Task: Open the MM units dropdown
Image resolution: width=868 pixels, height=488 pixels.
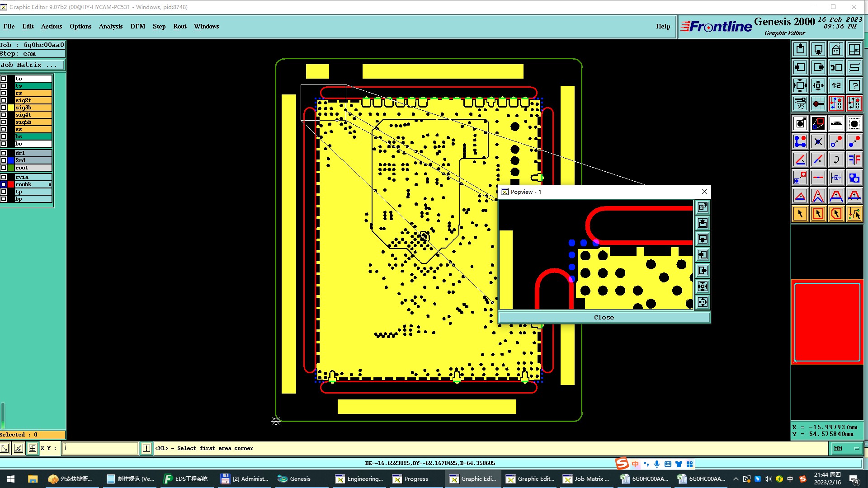Action: (x=846, y=448)
